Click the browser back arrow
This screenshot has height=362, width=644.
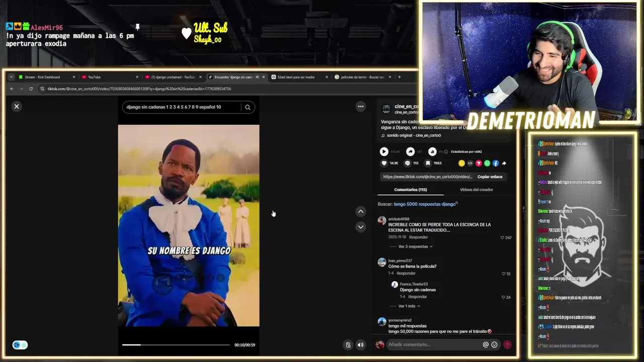click(x=12, y=89)
